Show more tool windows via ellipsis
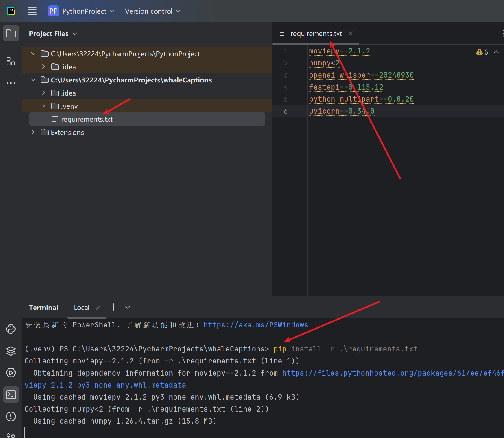Screen dimensions: 504x438 click(x=11, y=83)
